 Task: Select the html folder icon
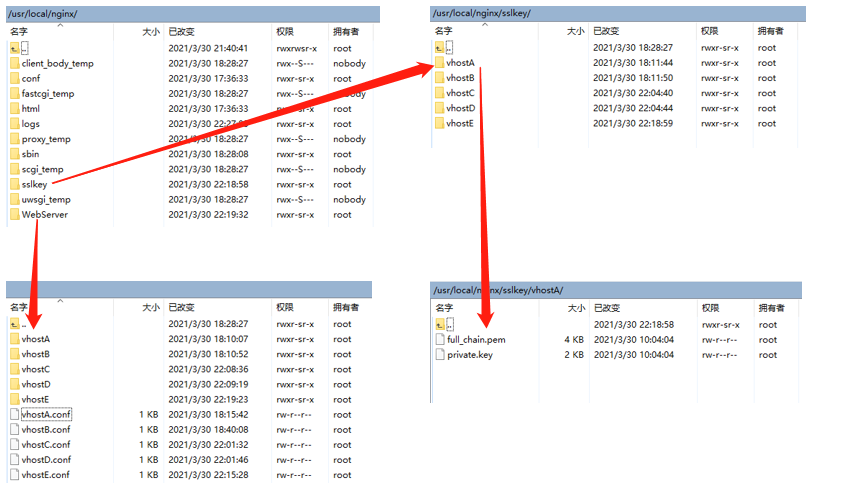[x=15, y=109]
